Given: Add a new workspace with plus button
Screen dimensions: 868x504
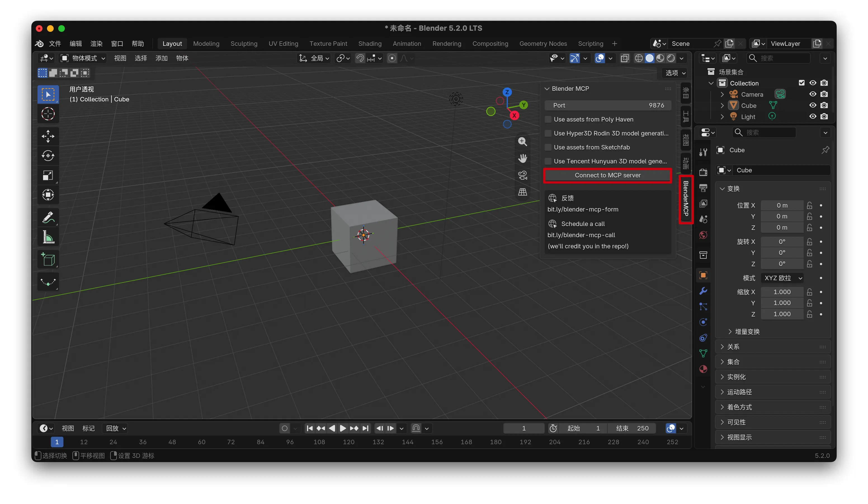Looking at the screenshot, I should pos(614,44).
